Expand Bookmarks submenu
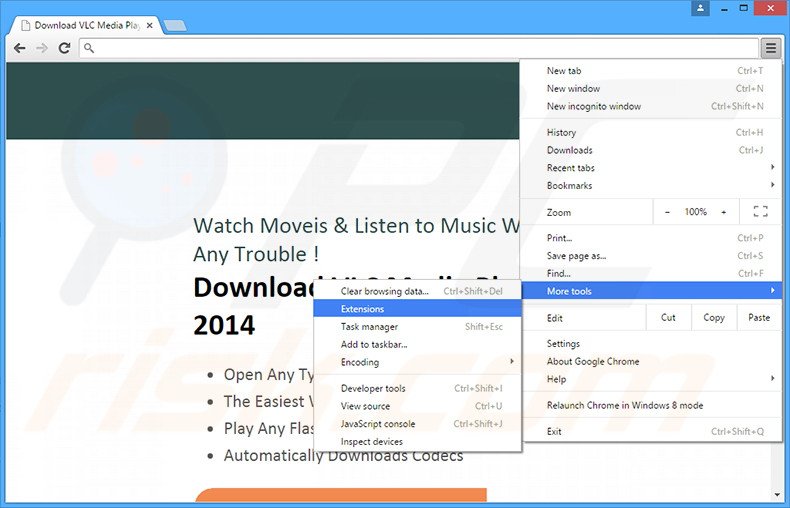The image size is (790, 508). pyautogui.click(x=650, y=185)
